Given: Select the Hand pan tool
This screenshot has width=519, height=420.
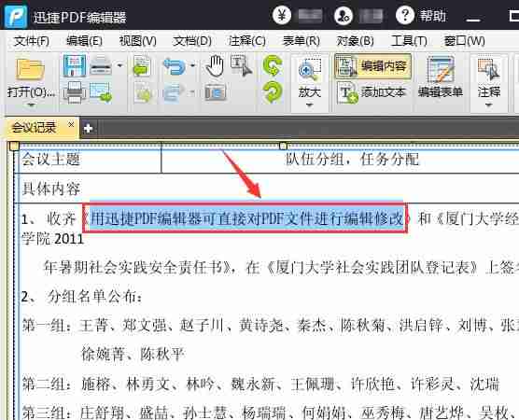Looking at the screenshot, I should click(x=215, y=65).
